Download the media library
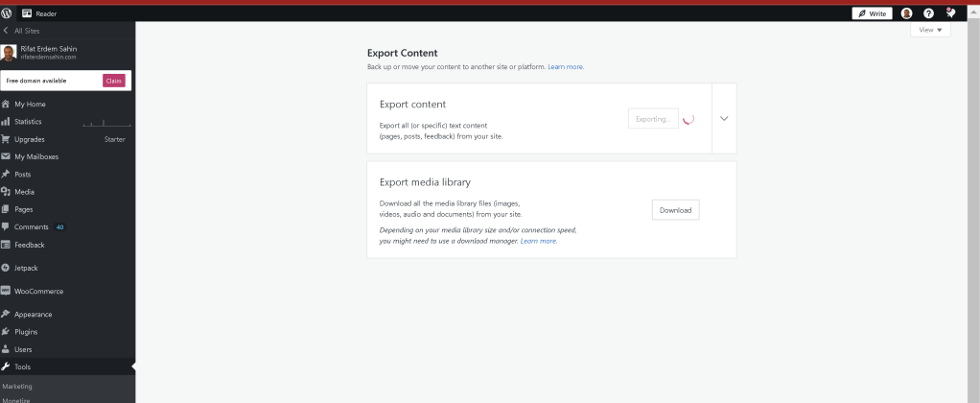This screenshot has height=403, width=980. 675,210
